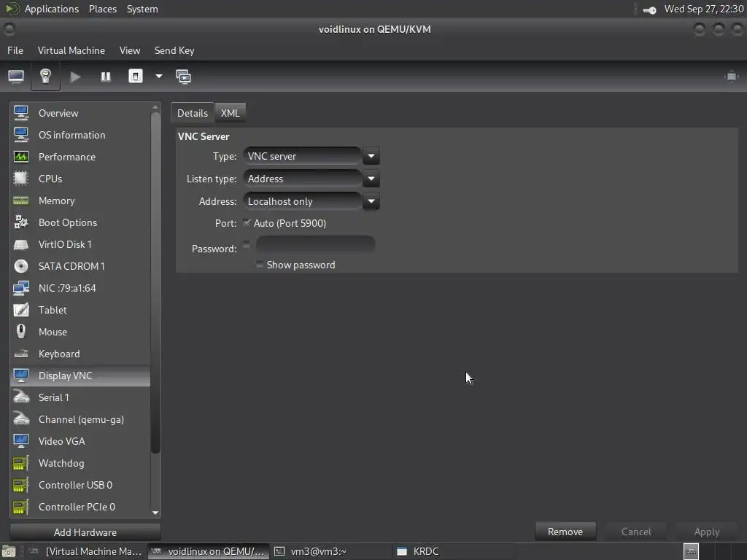The image size is (747, 560).
Task: Click the Cancel button
Action: pyautogui.click(x=636, y=532)
